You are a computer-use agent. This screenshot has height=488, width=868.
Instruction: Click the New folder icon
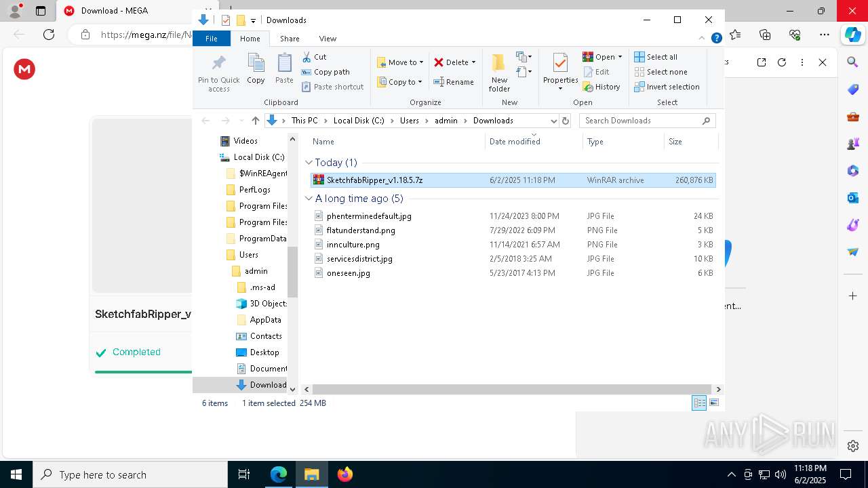pos(499,63)
